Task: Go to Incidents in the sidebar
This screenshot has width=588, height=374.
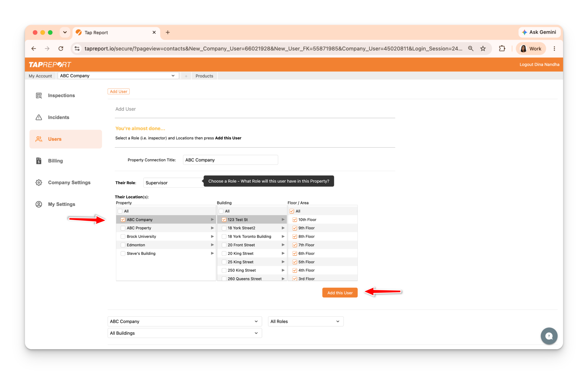Action: click(59, 117)
